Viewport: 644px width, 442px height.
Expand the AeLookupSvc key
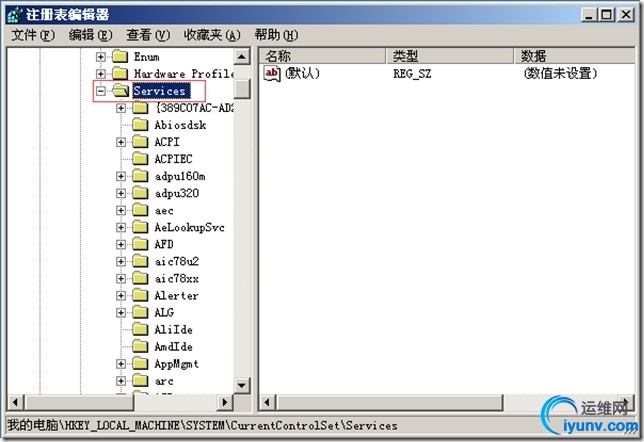coord(121,228)
